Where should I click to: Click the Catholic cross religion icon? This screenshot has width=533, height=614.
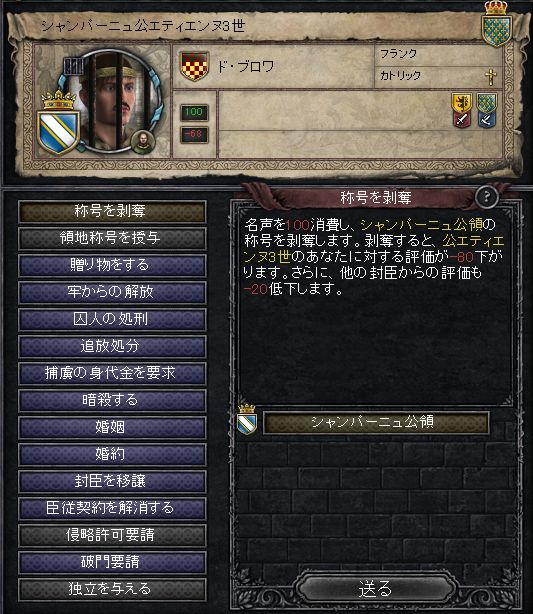pyautogui.click(x=490, y=77)
